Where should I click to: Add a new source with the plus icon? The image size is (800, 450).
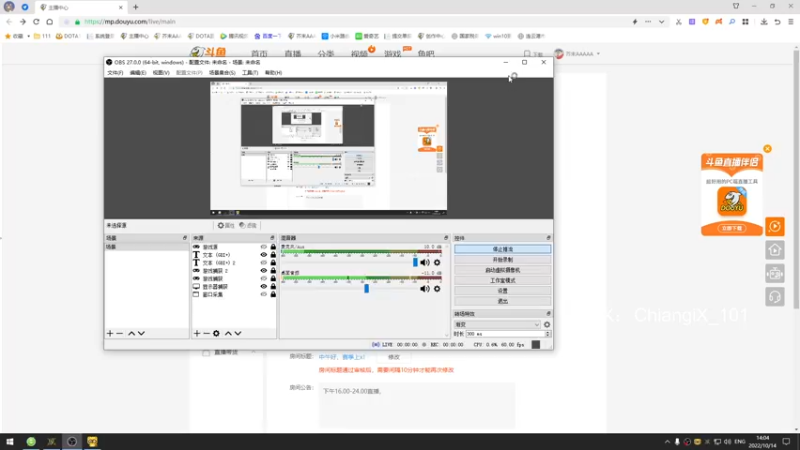(197, 333)
